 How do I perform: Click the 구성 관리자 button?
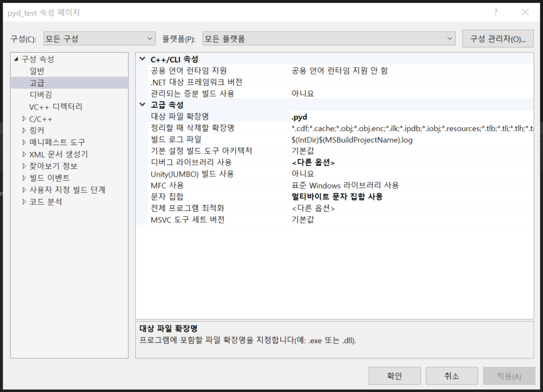tap(498, 39)
